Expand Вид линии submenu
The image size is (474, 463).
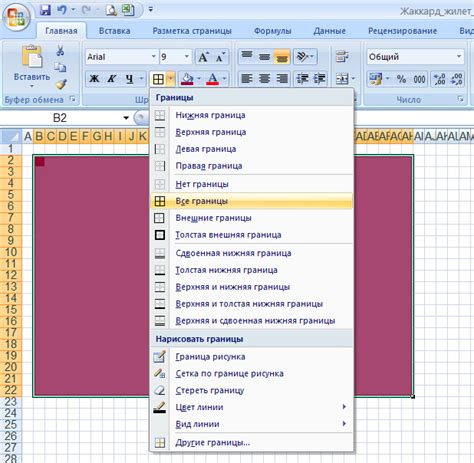(x=344, y=424)
